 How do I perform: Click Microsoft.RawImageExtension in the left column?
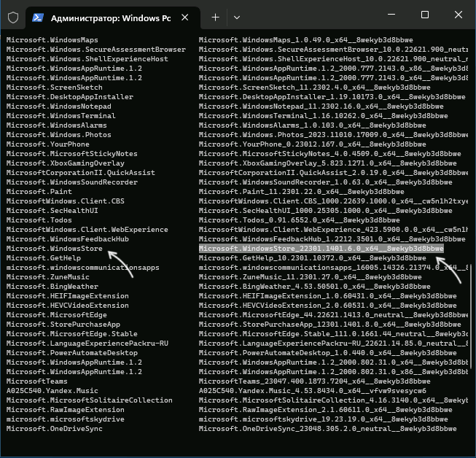click(66, 409)
